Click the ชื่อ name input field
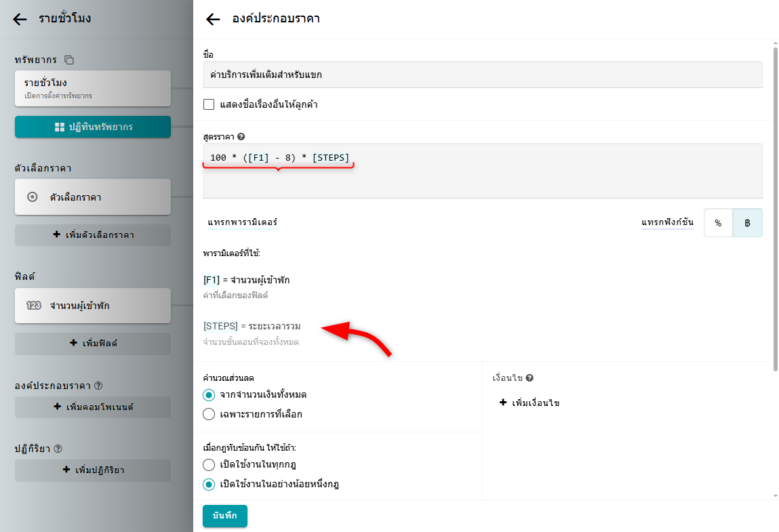Viewport: 779px width, 532px height. [482, 75]
